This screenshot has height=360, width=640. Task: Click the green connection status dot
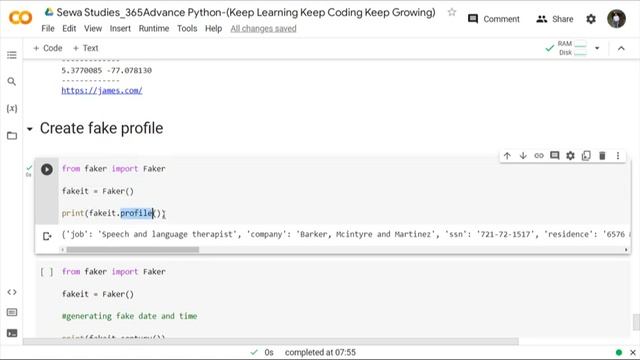[619, 352]
